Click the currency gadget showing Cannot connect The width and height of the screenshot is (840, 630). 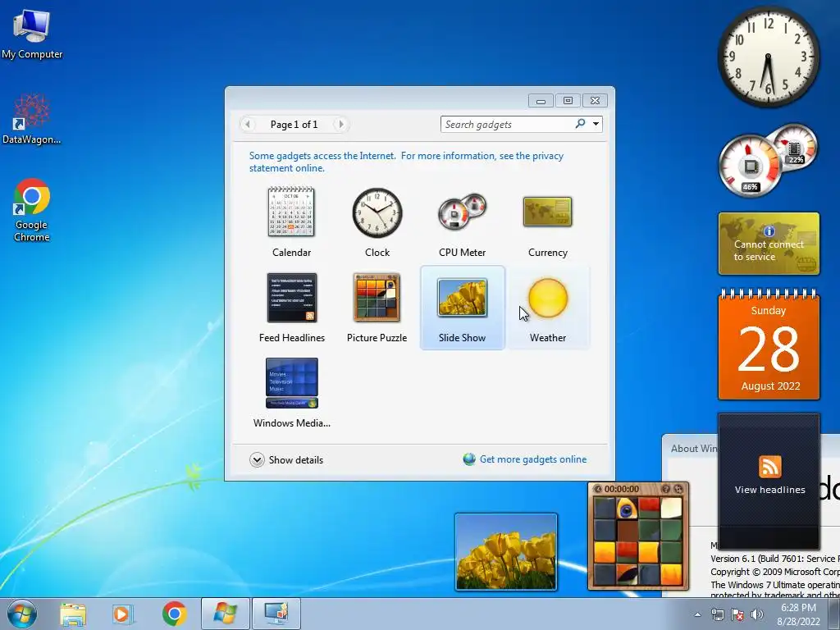(769, 244)
